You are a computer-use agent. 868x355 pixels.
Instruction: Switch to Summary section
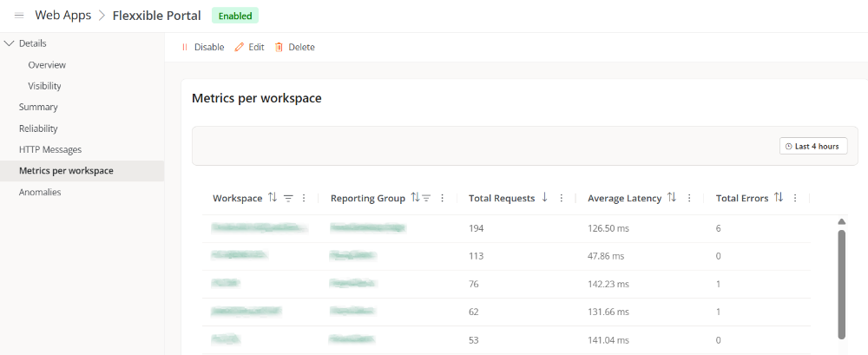[x=38, y=107]
